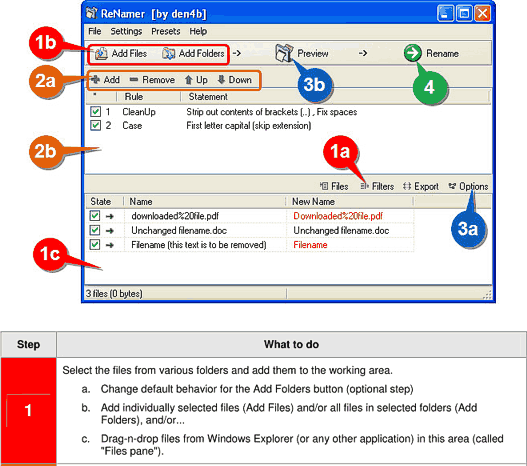527x466 pixels.
Task: Click the Remove rule button label
Action: [x=158, y=80]
